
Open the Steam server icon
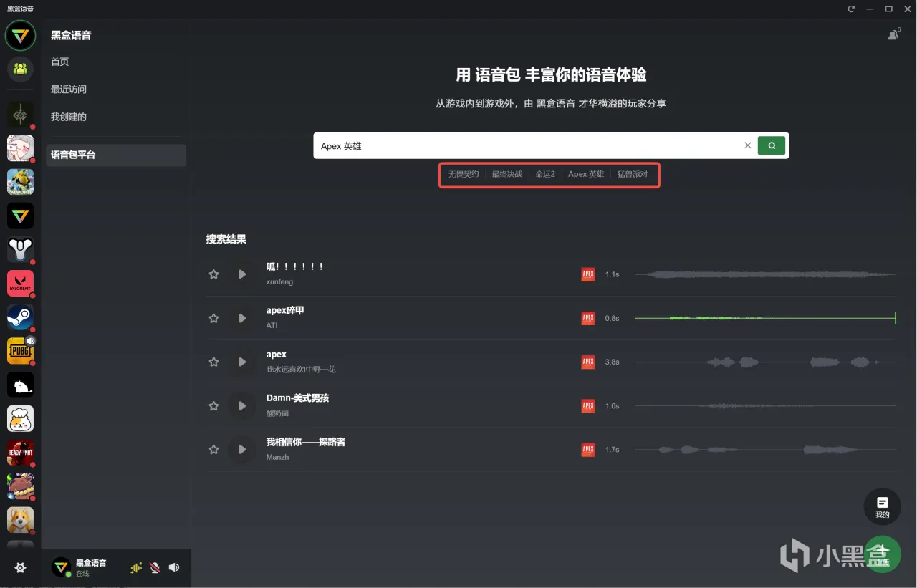(x=20, y=317)
